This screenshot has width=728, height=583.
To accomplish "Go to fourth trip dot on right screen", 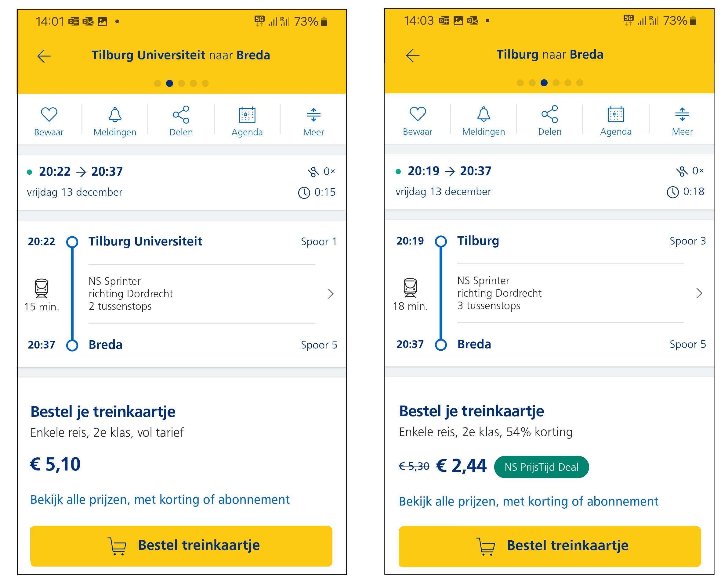I will coord(556,83).
